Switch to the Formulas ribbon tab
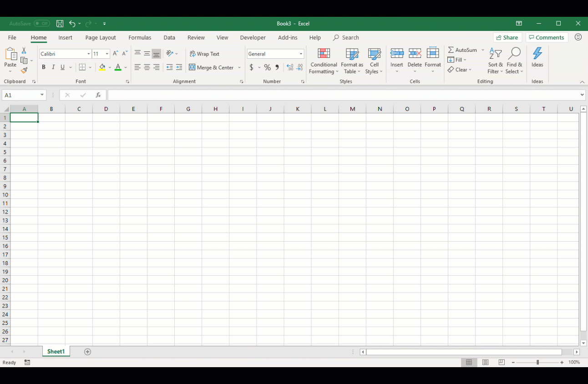The width and height of the screenshot is (588, 384). [x=140, y=37]
